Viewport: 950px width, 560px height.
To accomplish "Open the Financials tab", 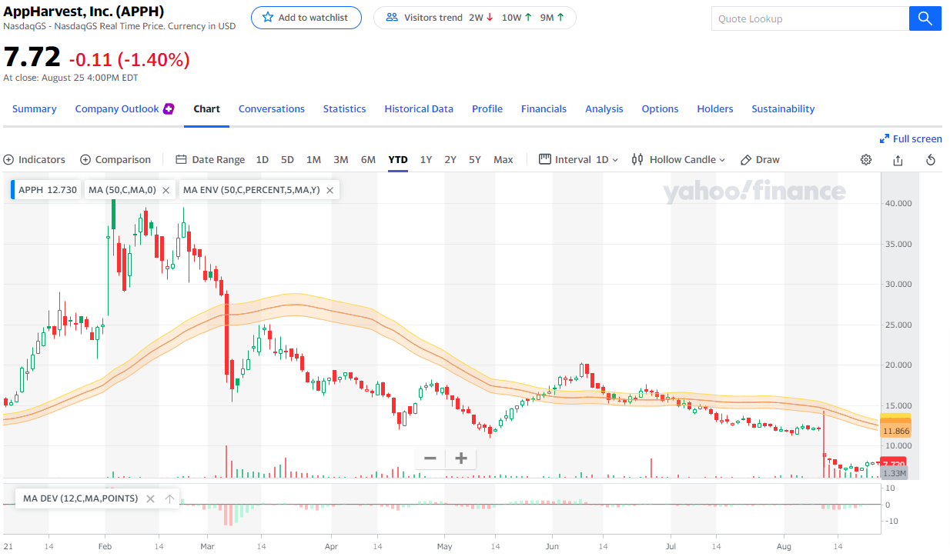I will [x=544, y=108].
